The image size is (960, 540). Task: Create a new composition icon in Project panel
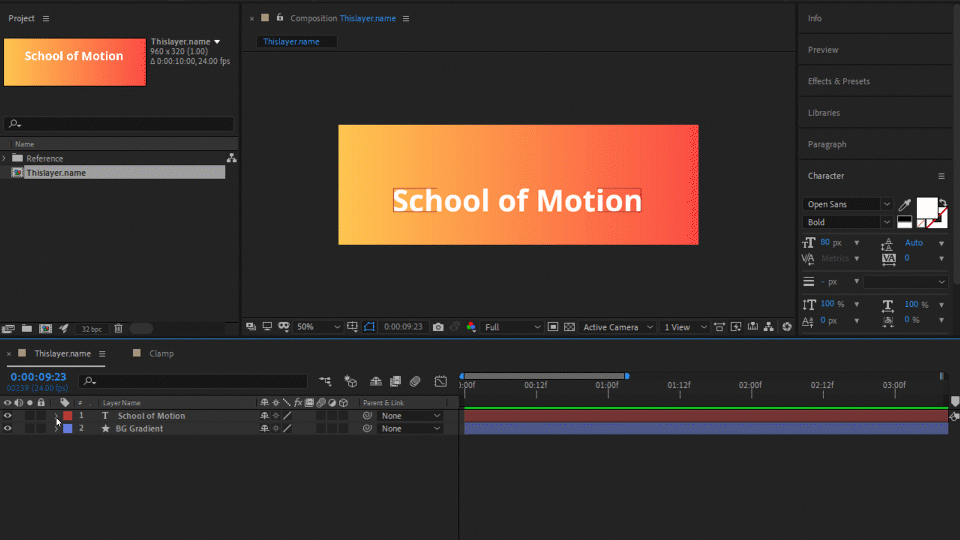coord(45,329)
